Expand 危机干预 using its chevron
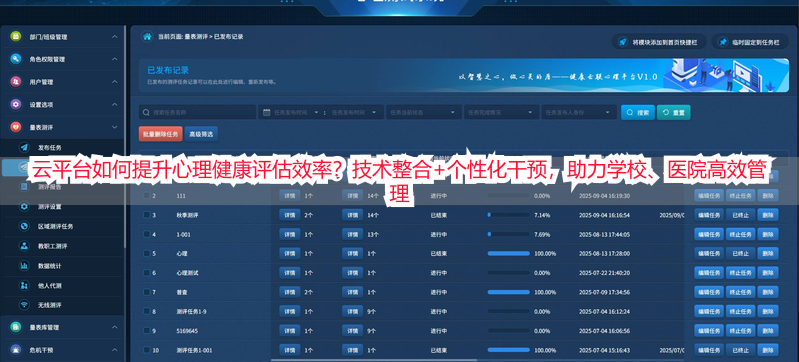The image size is (799, 362). (x=115, y=350)
